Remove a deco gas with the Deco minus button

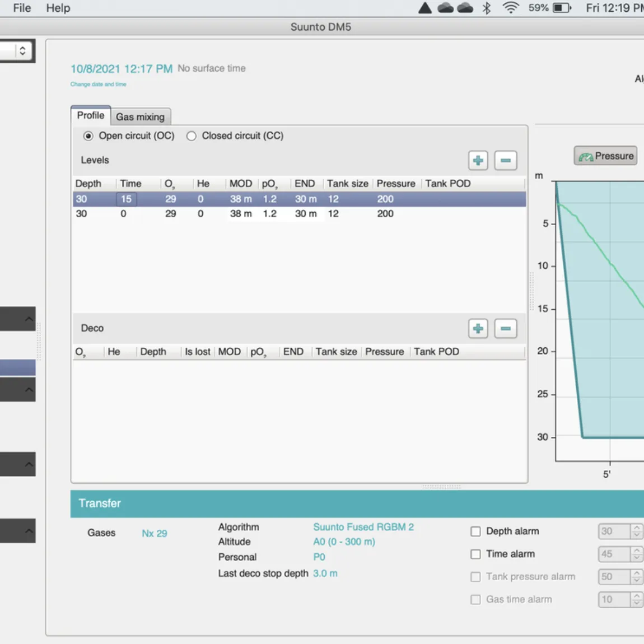coord(505,329)
